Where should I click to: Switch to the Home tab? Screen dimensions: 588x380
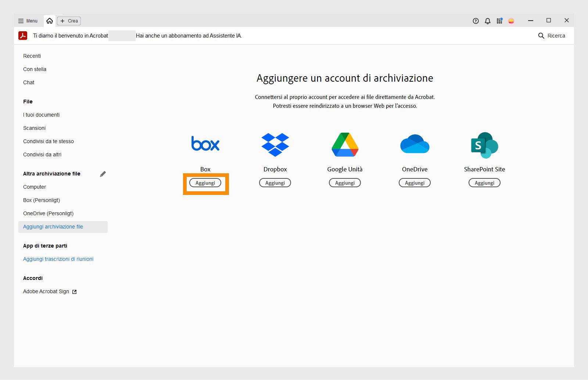coord(50,21)
